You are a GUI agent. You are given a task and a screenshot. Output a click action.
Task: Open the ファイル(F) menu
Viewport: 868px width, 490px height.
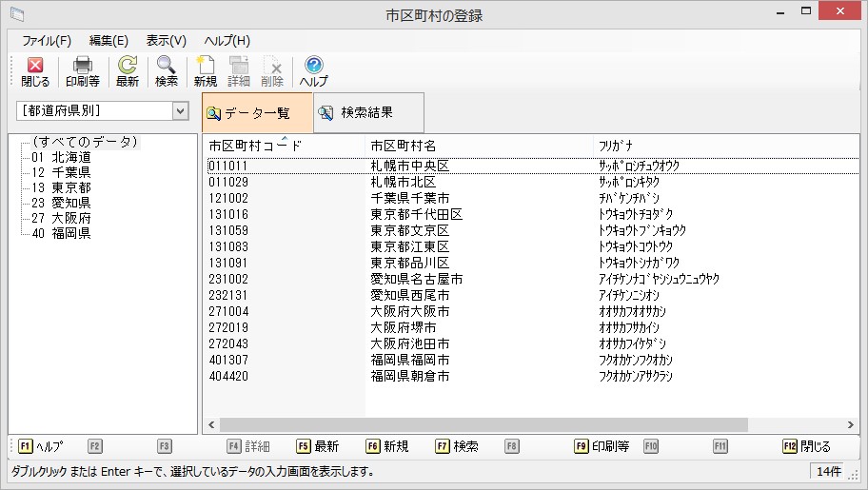tap(47, 41)
